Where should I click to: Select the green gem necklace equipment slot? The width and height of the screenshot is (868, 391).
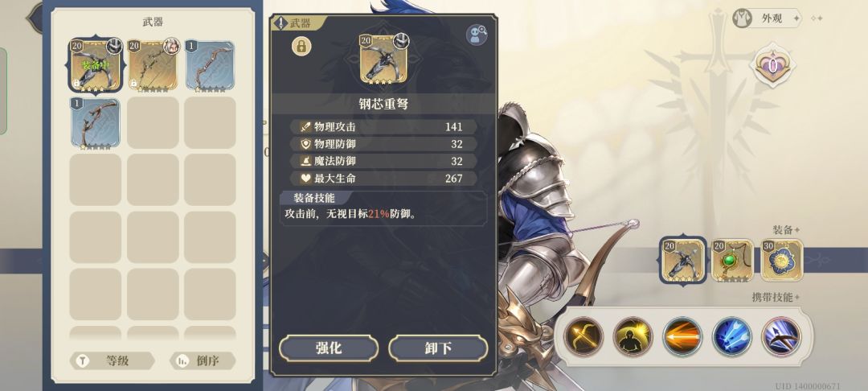coord(732,261)
